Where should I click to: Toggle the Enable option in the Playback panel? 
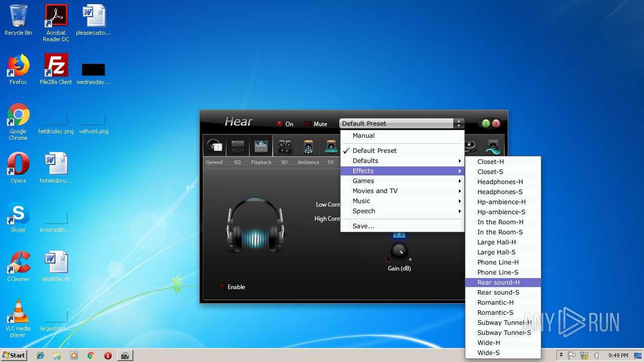pyautogui.click(x=232, y=287)
